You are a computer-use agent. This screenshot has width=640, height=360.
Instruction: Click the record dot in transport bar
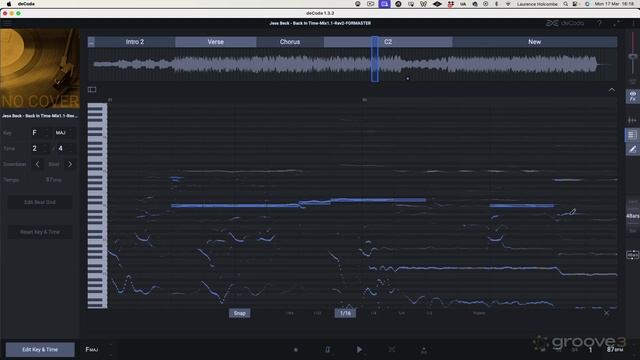tap(296, 350)
